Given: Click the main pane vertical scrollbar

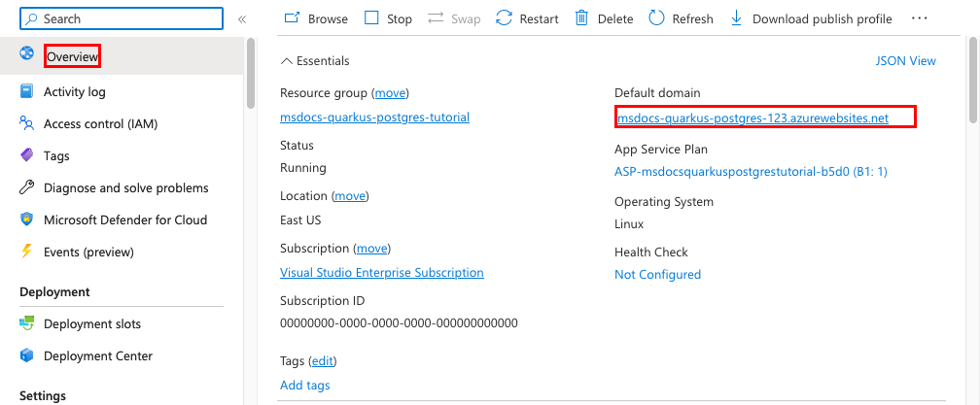Looking at the screenshot, I should [973, 80].
